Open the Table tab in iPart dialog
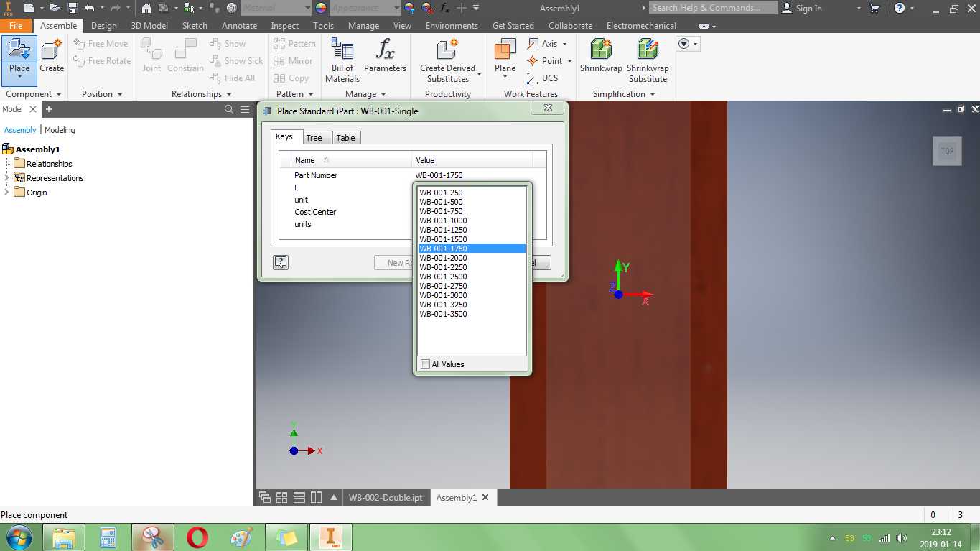The image size is (980, 551). [x=345, y=138]
